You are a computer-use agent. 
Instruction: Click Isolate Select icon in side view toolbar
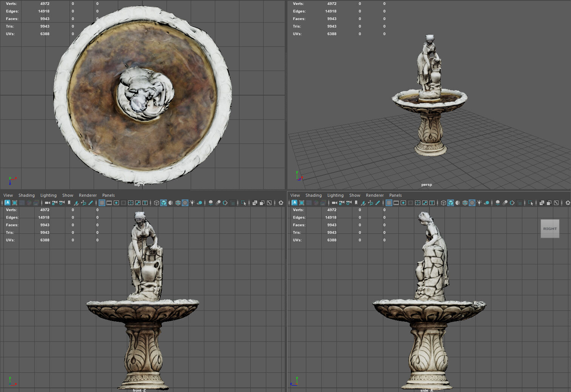coord(531,203)
